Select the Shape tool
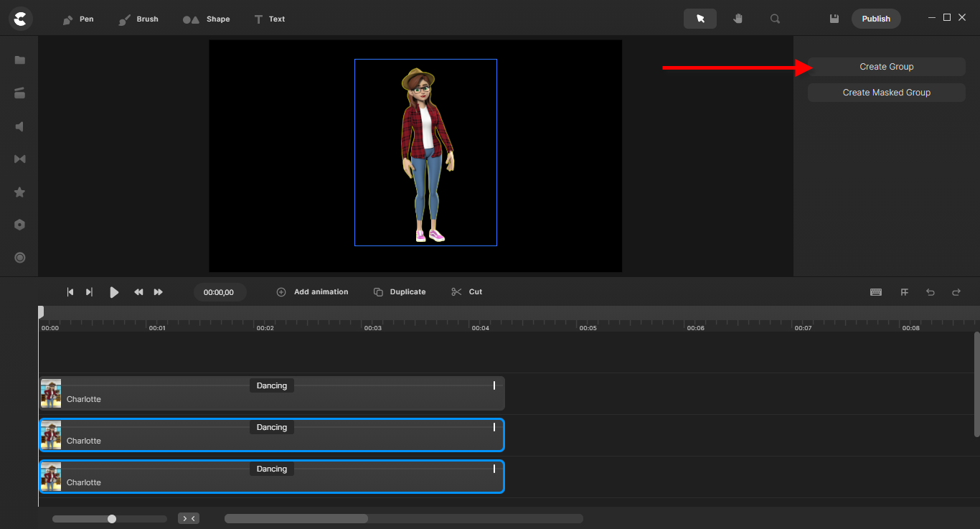The width and height of the screenshot is (980, 529). (207, 19)
